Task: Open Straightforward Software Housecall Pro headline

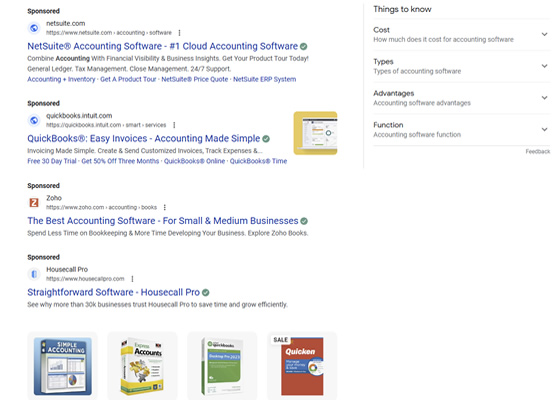Action: [x=114, y=292]
